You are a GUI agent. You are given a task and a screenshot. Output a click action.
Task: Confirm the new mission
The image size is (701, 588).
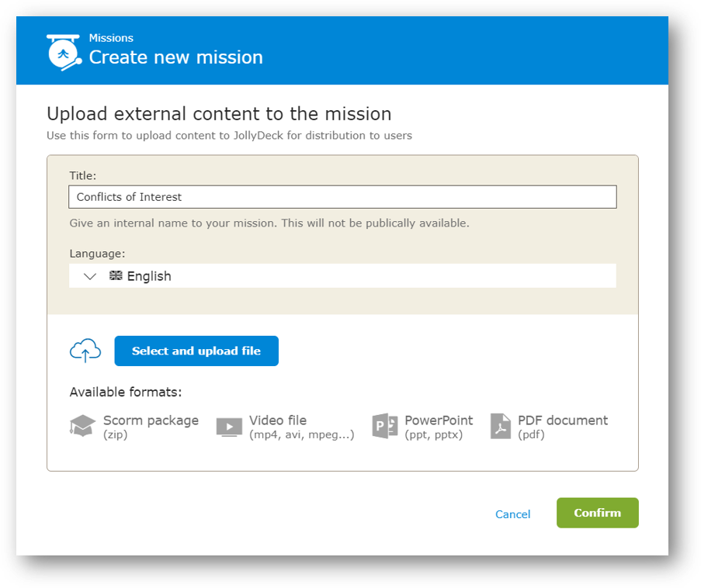point(597,513)
